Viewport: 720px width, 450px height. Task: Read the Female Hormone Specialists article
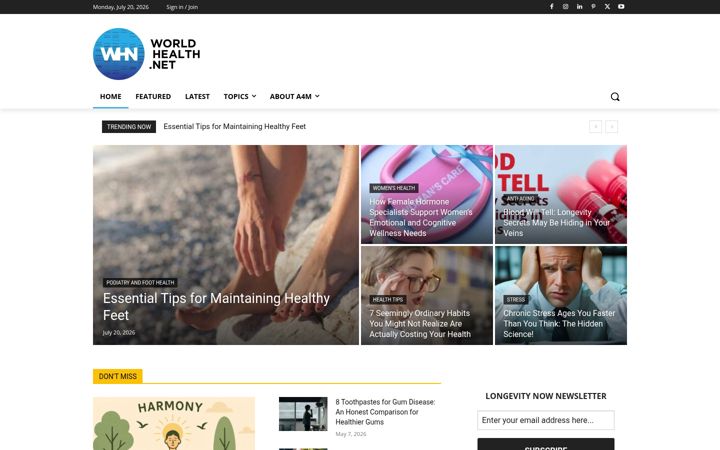pos(421,217)
